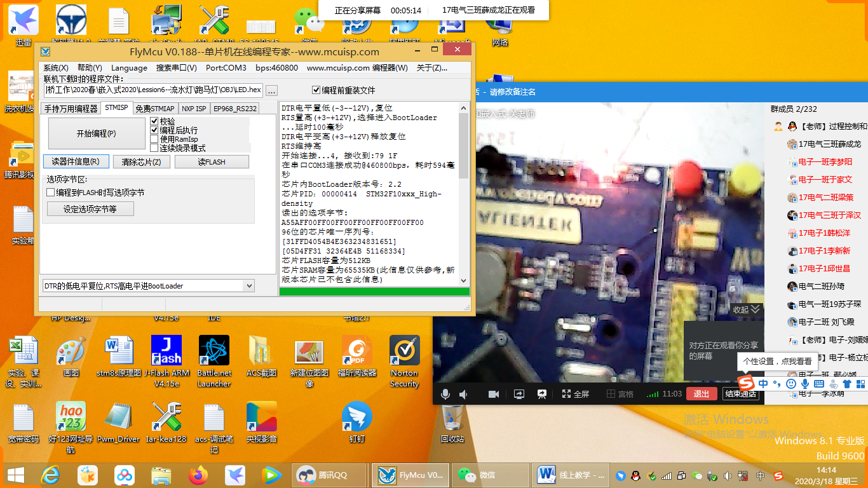
Task: Open the 关于(Z)... menu
Action: (x=431, y=67)
